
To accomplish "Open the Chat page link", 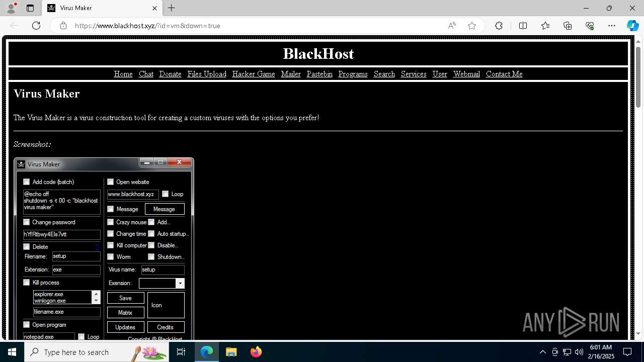I will tap(146, 74).
